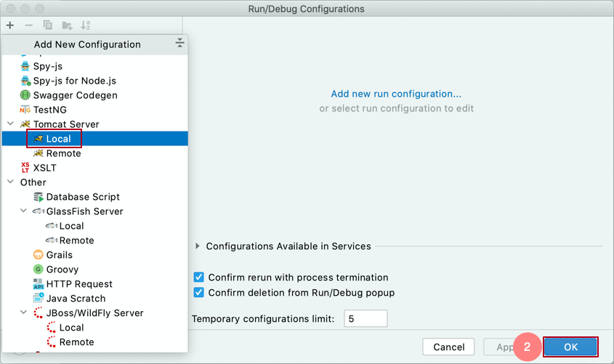614x364 pixels.
Task: Click the Grails icon
Action: tap(38, 255)
